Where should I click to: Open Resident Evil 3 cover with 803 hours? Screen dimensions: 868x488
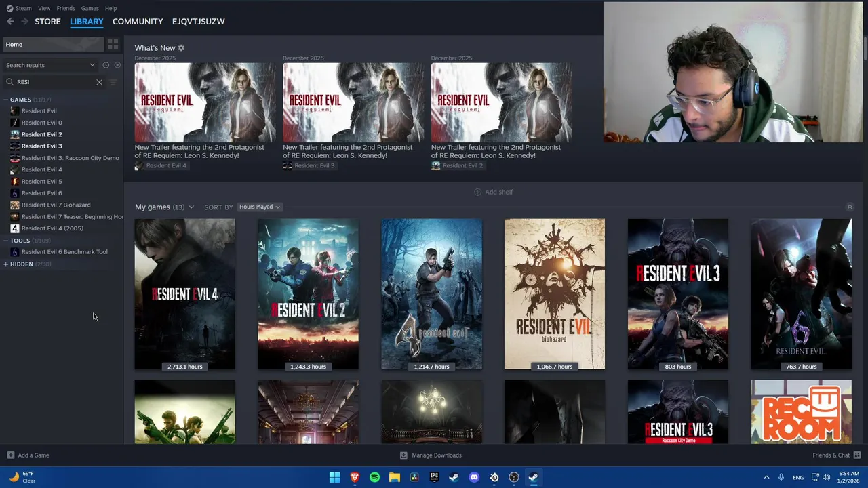(x=678, y=294)
